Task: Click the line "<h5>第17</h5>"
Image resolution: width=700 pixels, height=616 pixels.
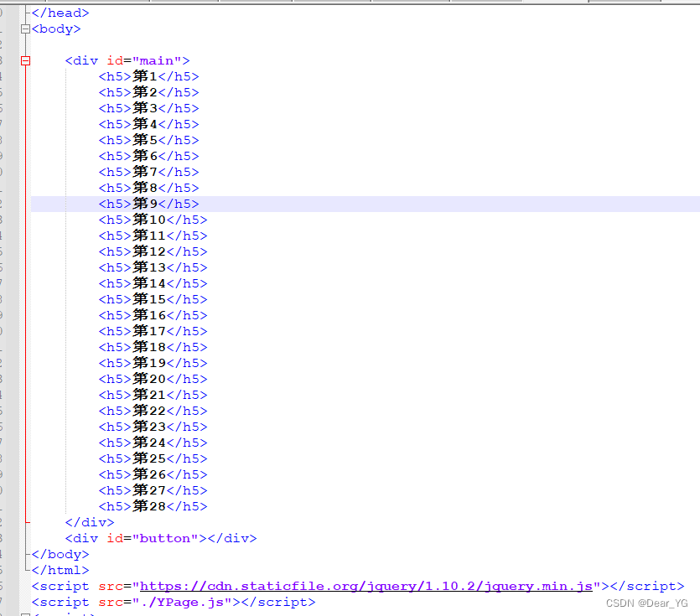Action: [153, 331]
